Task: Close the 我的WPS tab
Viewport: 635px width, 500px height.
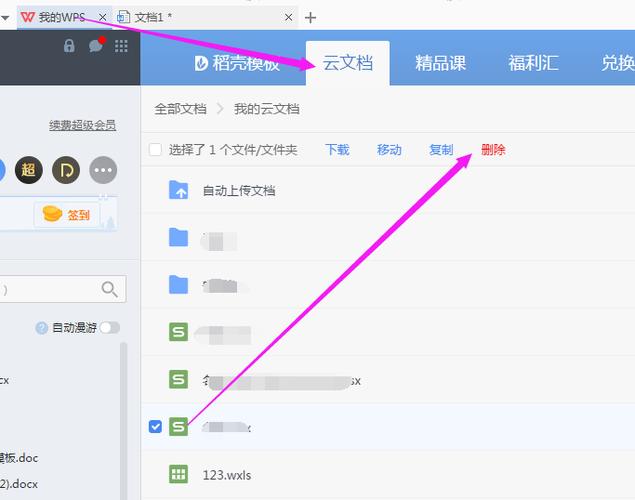Action: [x=103, y=17]
